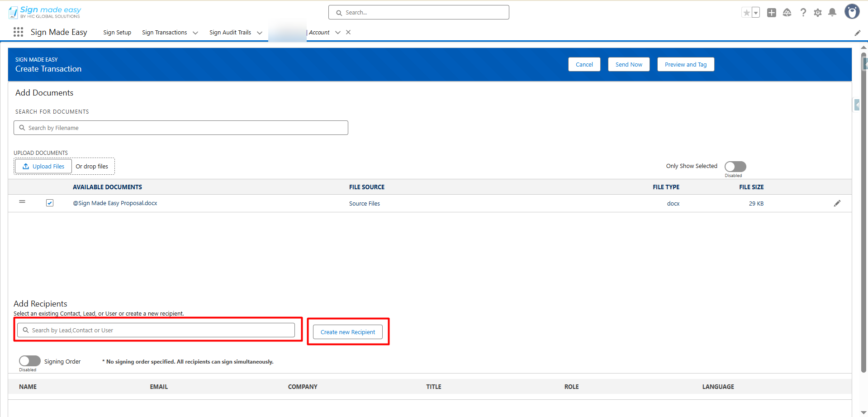Click the Send Now button
The height and width of the screenshot is (417, 868).
coord(629,64)
